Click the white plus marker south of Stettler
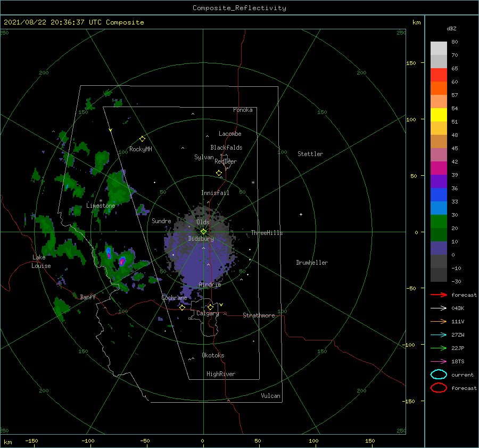The image size is (479, 448). point(301,214)
